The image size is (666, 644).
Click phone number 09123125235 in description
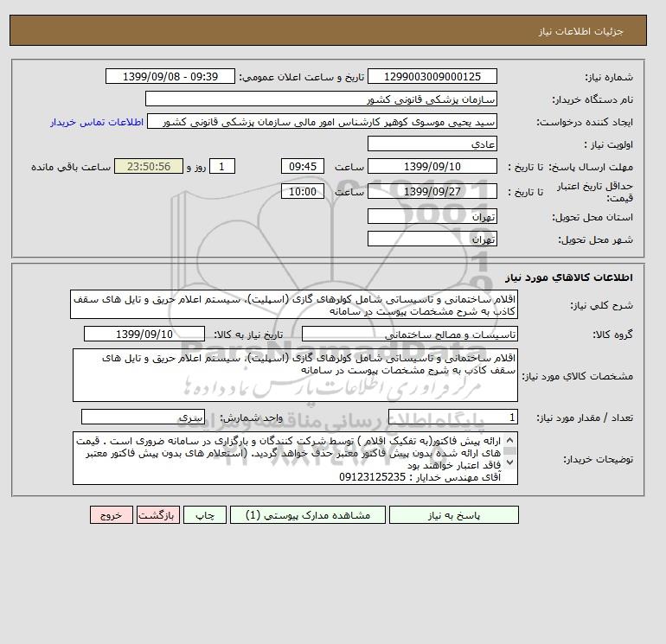pos(373,477)
